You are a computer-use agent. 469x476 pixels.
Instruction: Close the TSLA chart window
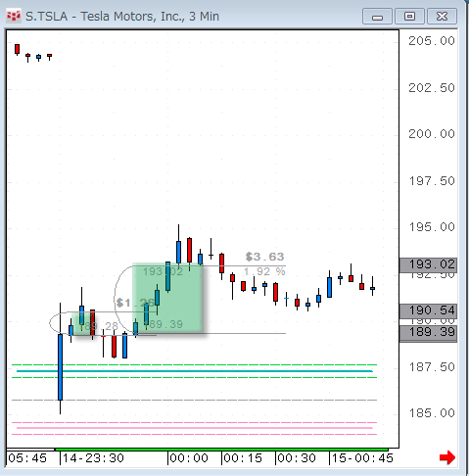[442, 17]
